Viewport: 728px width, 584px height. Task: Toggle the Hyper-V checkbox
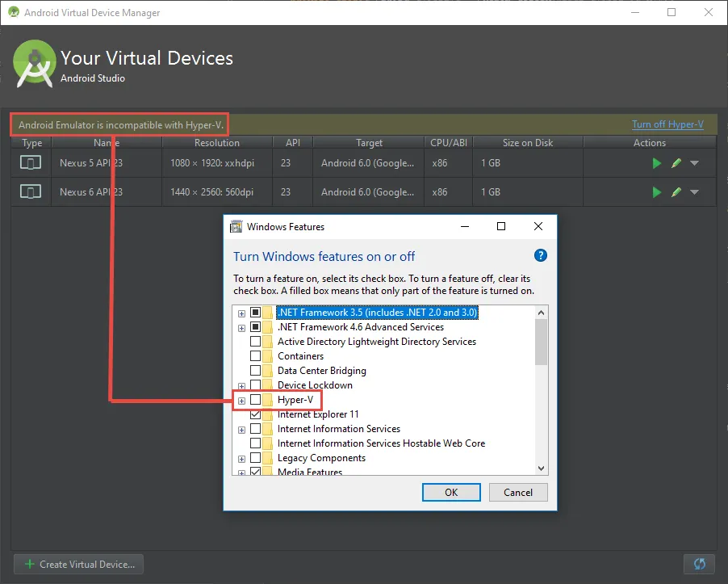(x=255, y=400)
